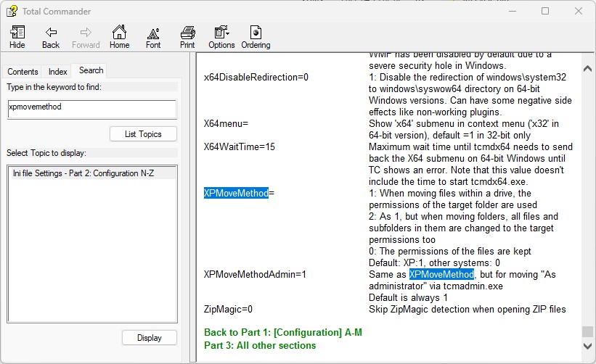Click 'Skip ZipMagic detection' description text
596x364 pixels.
click(468, 310)
